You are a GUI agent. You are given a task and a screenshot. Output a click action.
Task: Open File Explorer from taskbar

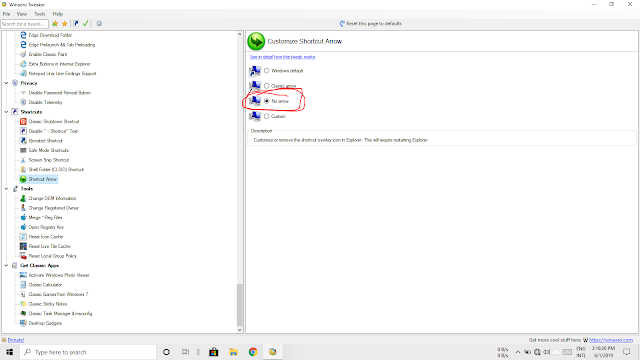point(233,352)
